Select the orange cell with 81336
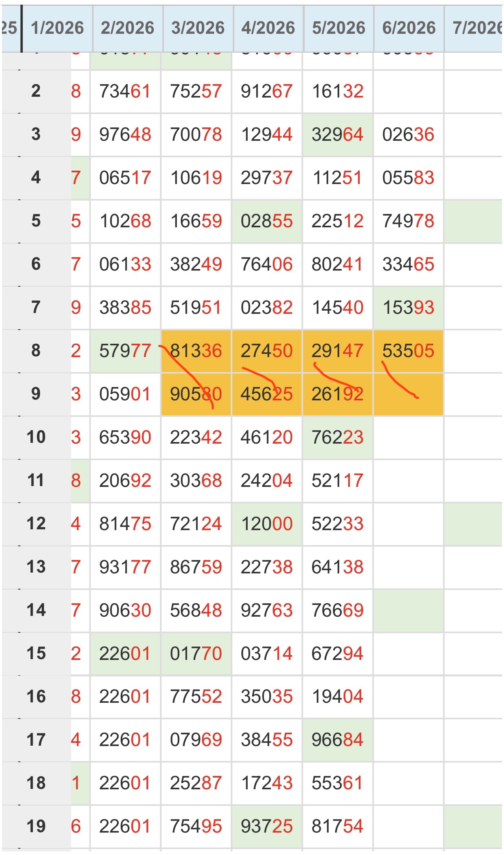The image size is (504, 855). (x=196, y=351)
